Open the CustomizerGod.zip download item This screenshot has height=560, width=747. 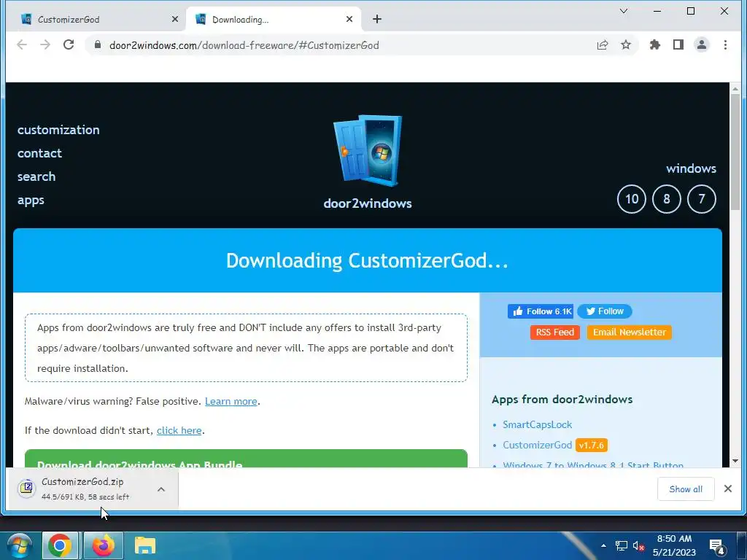pyautogui.click(x=81, y=489)
